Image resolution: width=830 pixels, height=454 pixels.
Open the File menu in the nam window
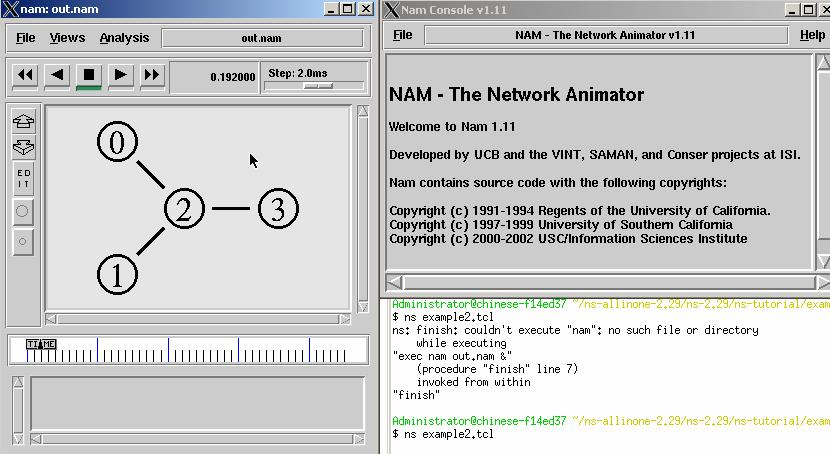tap(25, 38)
